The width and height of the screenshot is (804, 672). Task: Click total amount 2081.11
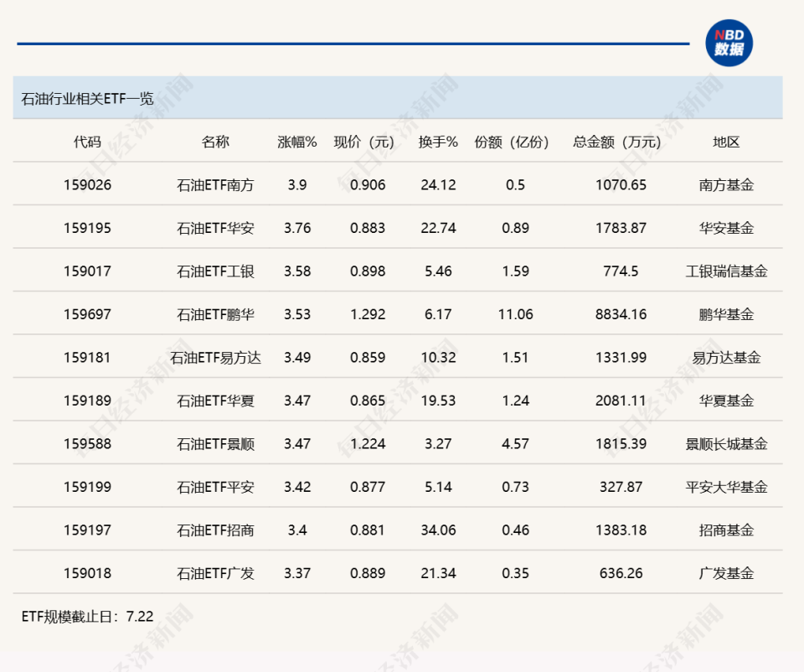coord(621,401)
